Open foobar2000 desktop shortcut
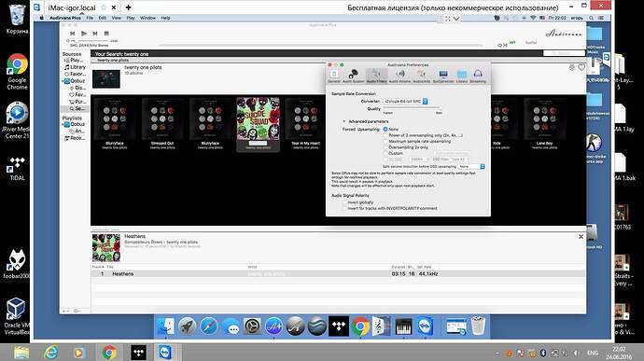Image resolution: width=644 pixels, height=361 pixels. [16, 264]
